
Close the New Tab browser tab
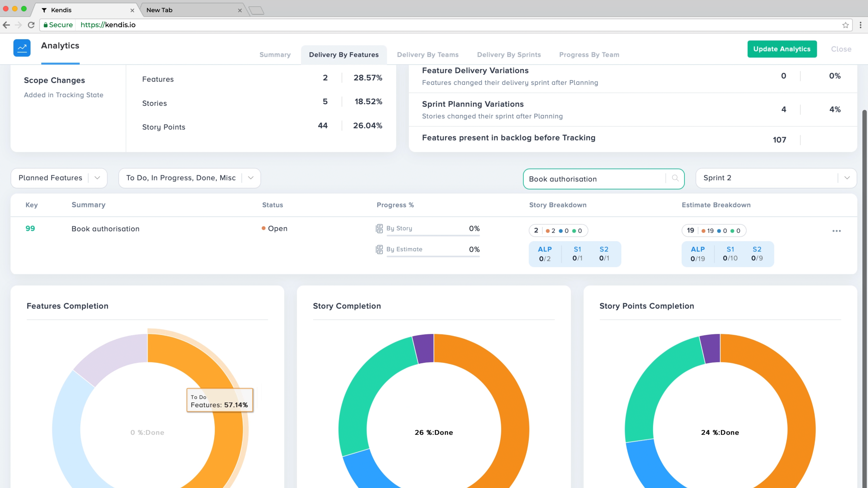(240, 10)
